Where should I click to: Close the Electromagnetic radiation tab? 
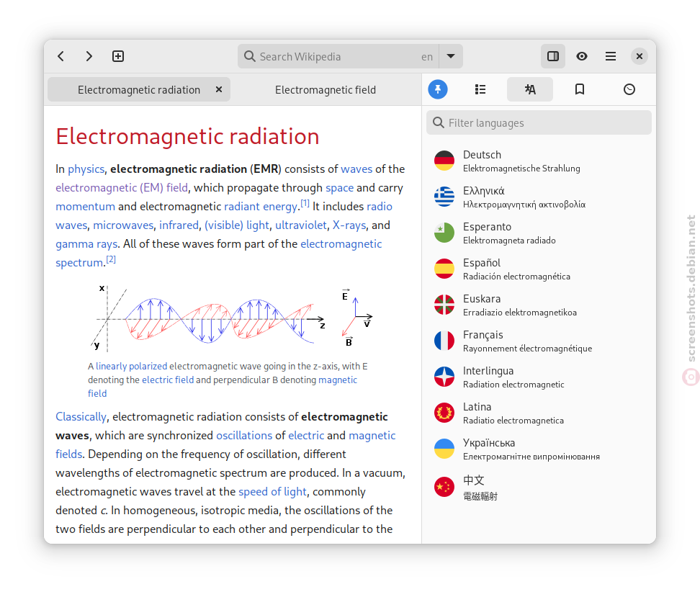[x=219, y=89]
